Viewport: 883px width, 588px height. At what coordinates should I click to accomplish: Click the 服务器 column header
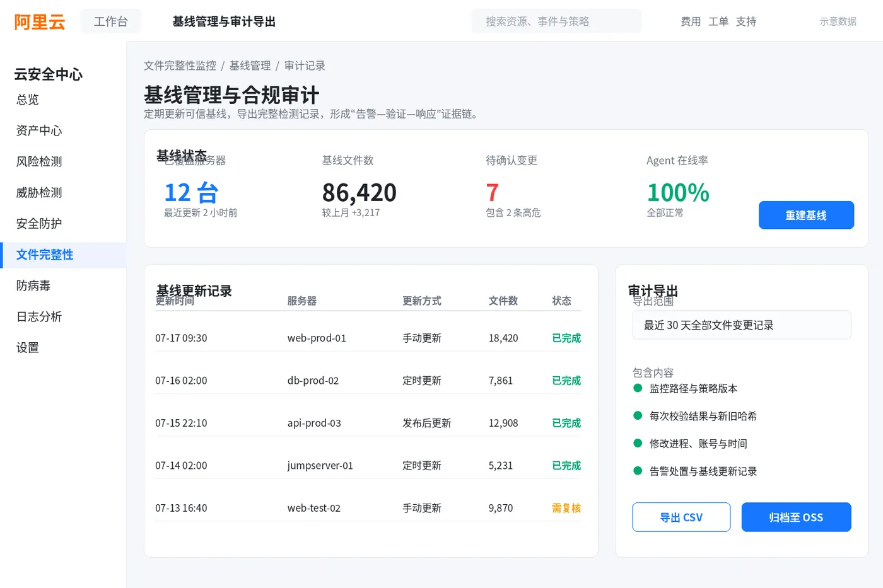coord(301,301)
